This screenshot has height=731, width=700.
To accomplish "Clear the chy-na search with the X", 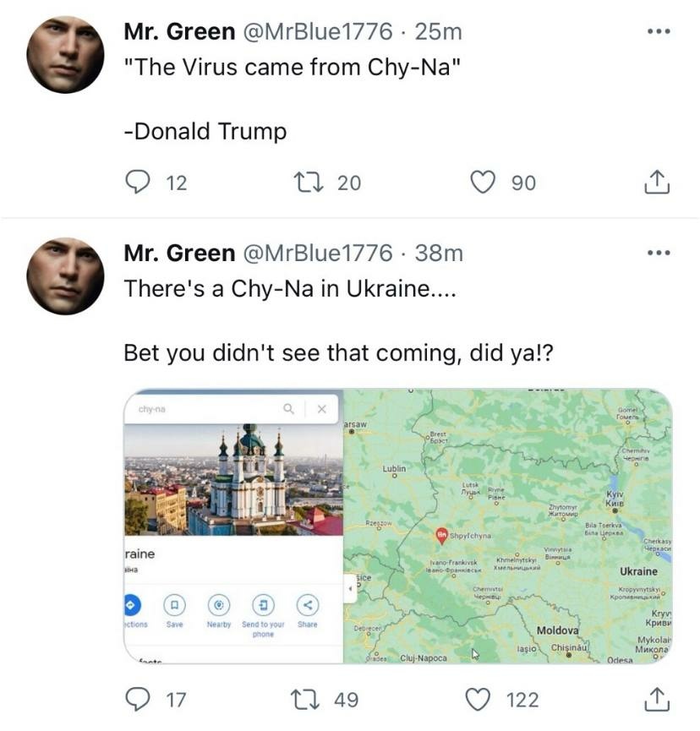I will (321, 409).
